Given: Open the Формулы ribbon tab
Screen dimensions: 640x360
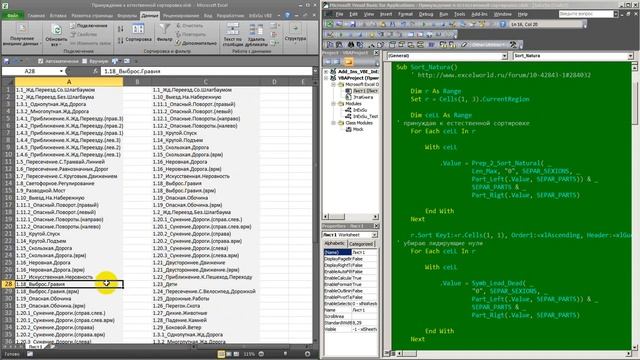Looking at the screenshot, I should pos(127,16).
